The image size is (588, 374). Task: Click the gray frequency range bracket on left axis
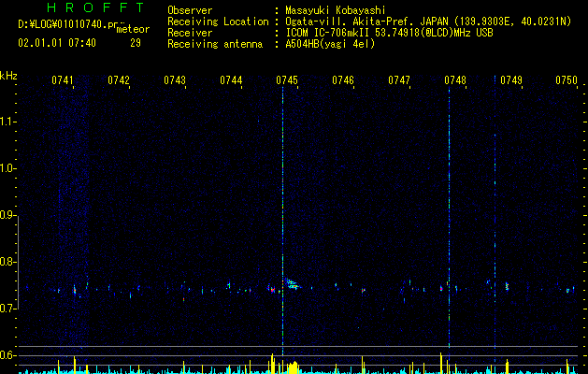pyautogui.click(x=19, y=263)
